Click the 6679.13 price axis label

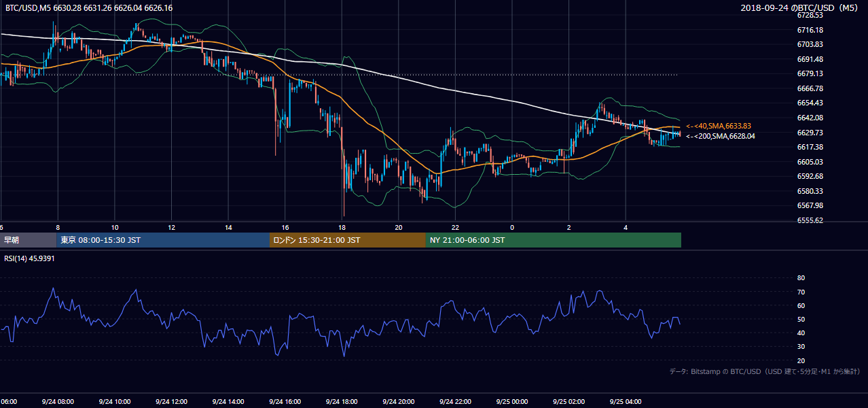(x=810, y=73)
